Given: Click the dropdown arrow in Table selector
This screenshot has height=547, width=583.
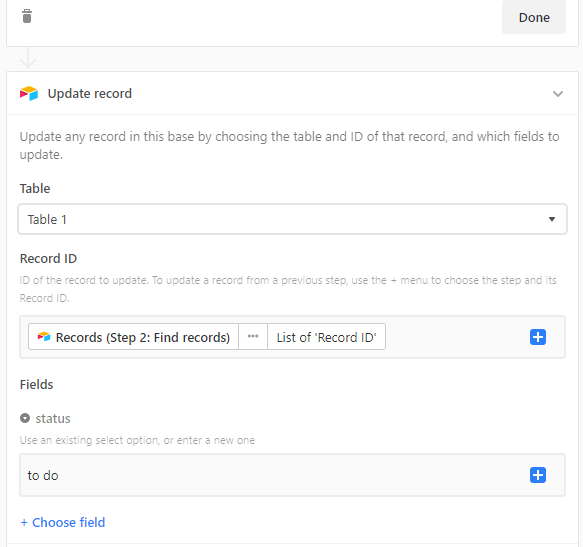Looking at the screenshot, I should pyautogui.click(x=552, y=219).
